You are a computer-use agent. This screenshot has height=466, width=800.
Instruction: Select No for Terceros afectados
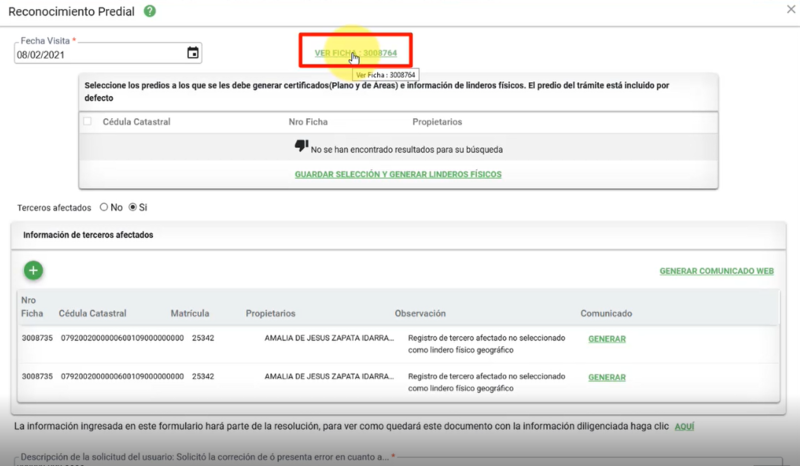(x=104, y=207)
